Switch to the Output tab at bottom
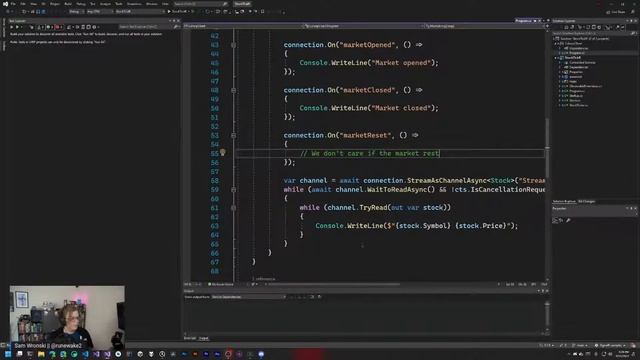 [x=203, y=338]
